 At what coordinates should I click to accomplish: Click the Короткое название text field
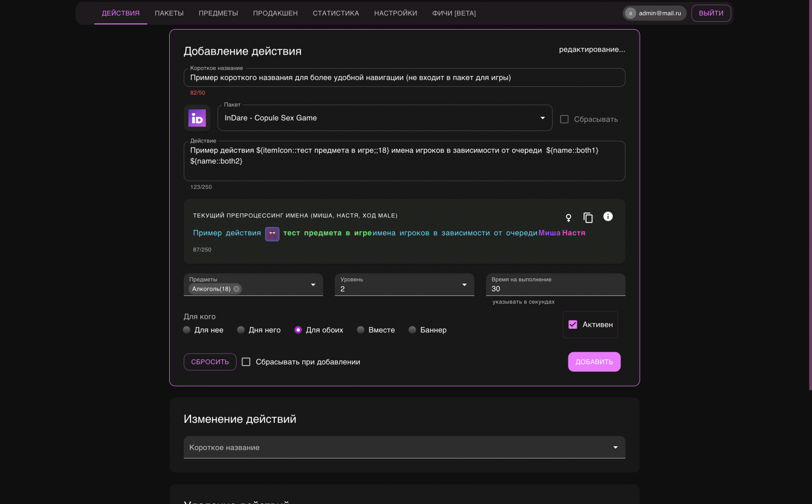404,77
